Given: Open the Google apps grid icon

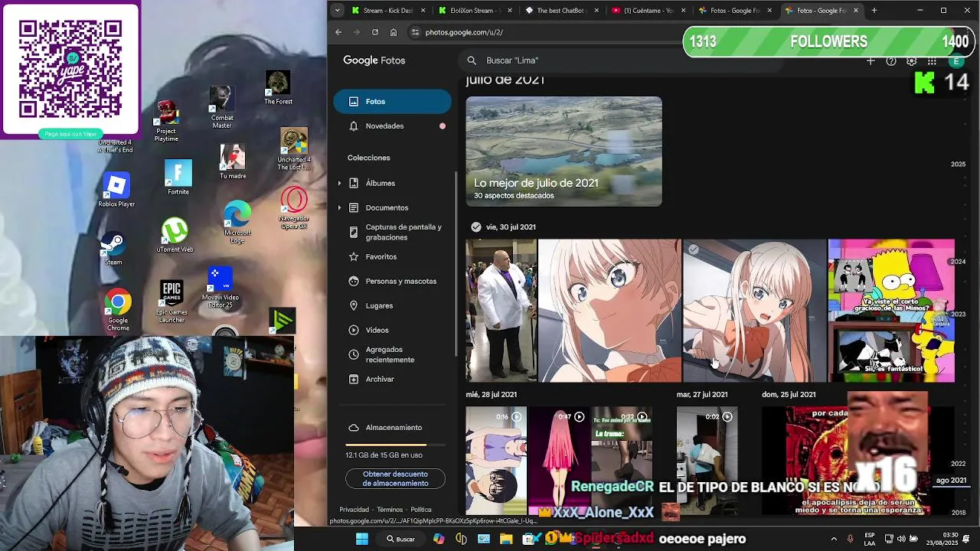Looking at the screenshot, I should (x=932, y=61).
